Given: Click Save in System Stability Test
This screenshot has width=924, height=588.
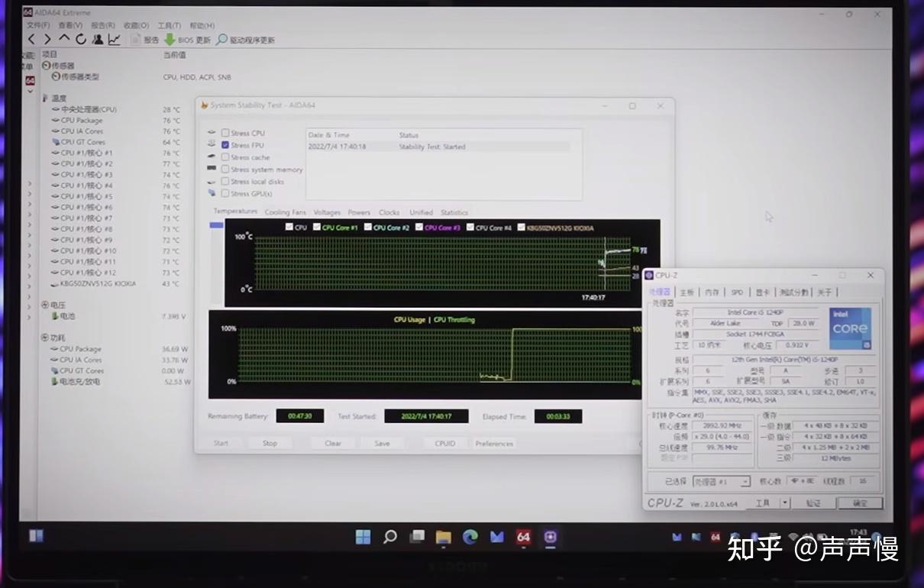Looking at the screenshot, I should [382, 443].
